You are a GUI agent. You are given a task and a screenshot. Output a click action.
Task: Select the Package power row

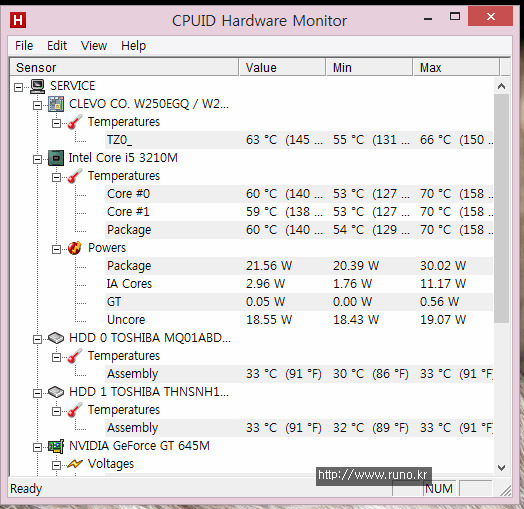coord(299,266)
